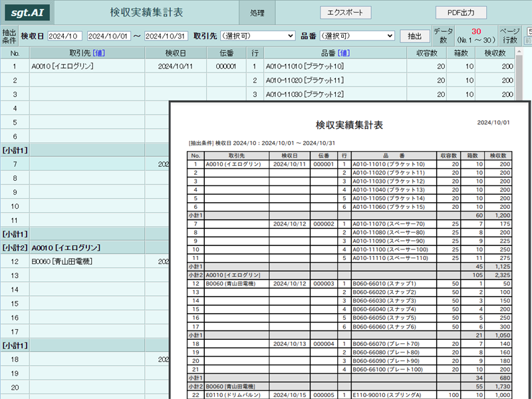
Task: Click the [値] link in 品番 header
Action: (344, 53)
